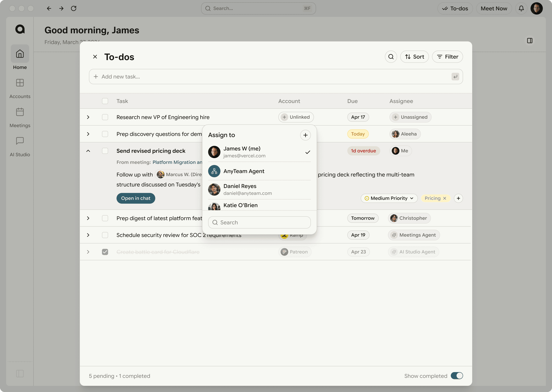Check the task Research new VP of Engineering hire

tap(105, 117)
